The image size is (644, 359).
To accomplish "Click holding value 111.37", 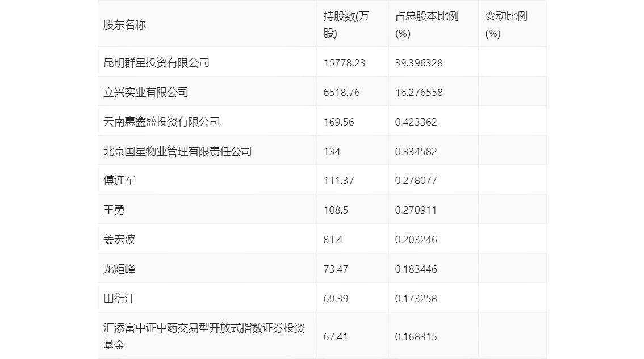I will pos(339,180).
